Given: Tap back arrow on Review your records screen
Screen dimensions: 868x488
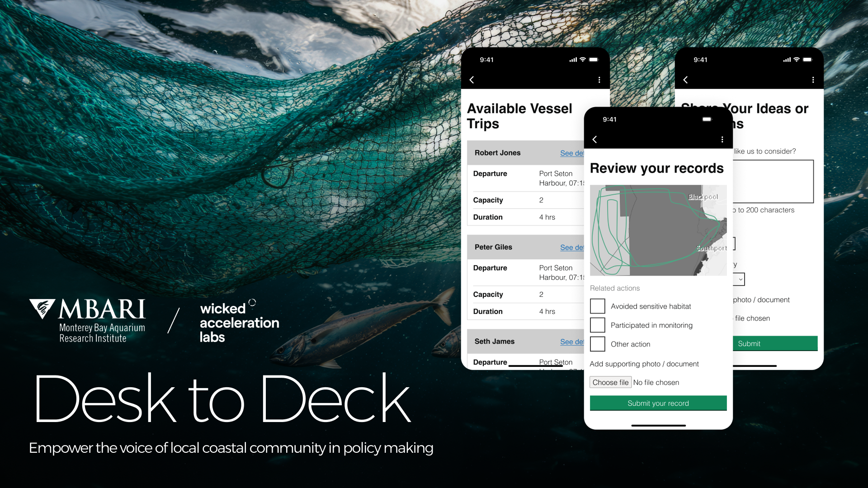Looking at the screenshot, I should pyautogui.click(x=594, y=140).
